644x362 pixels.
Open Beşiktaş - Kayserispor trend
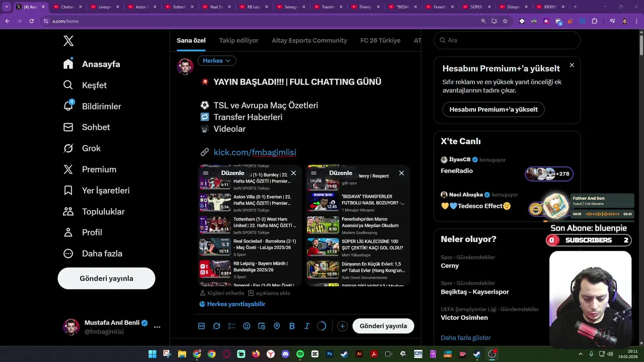[x=475, y=292]
